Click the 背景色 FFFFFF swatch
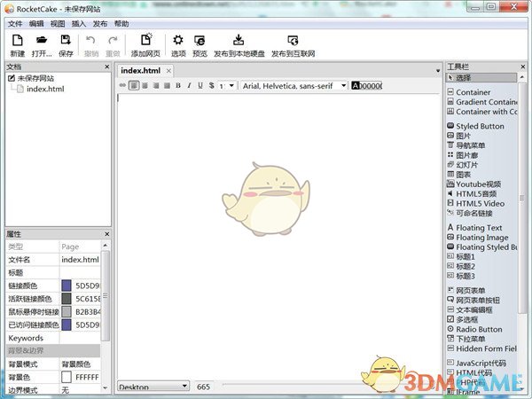 point(66,377)
